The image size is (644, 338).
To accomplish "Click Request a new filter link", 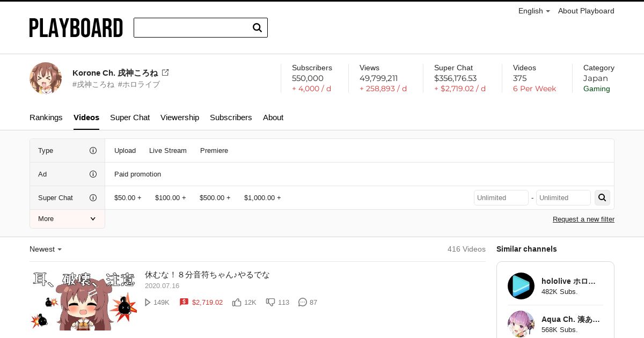I will coord(583,219).
